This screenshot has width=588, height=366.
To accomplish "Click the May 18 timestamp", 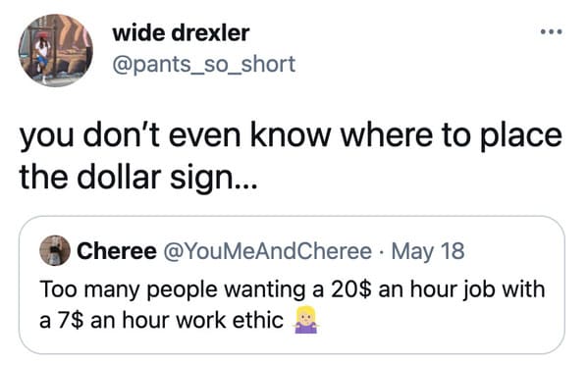I will pyautogui.click(x=428, y=251).
